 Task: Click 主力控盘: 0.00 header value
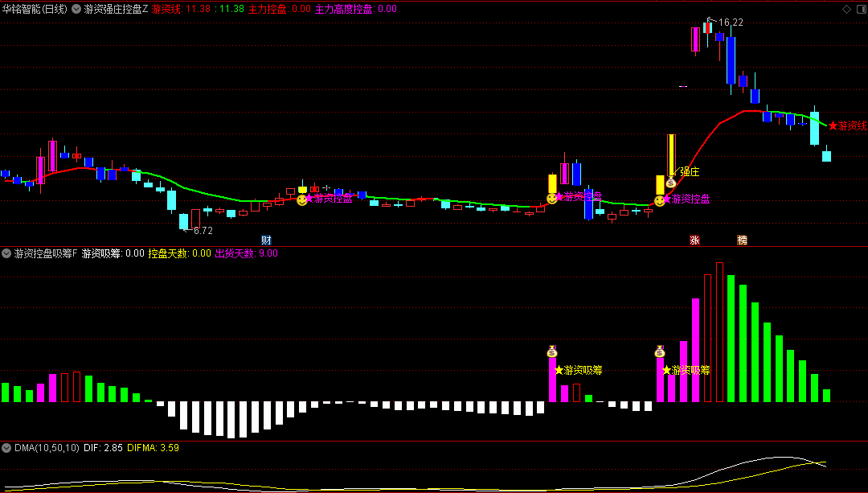(280, 9)
